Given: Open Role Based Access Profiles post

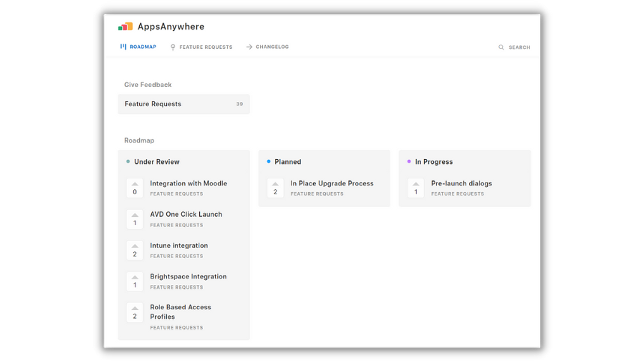Looking at the screenshot, I should [x=181, y=312].
